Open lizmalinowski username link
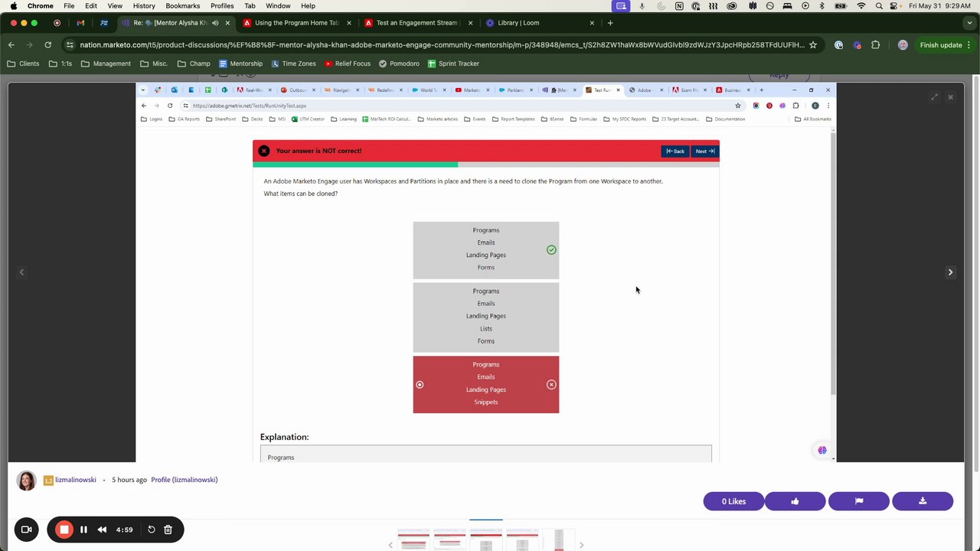Viewport: 980px width, 551px height. (75, 480)
